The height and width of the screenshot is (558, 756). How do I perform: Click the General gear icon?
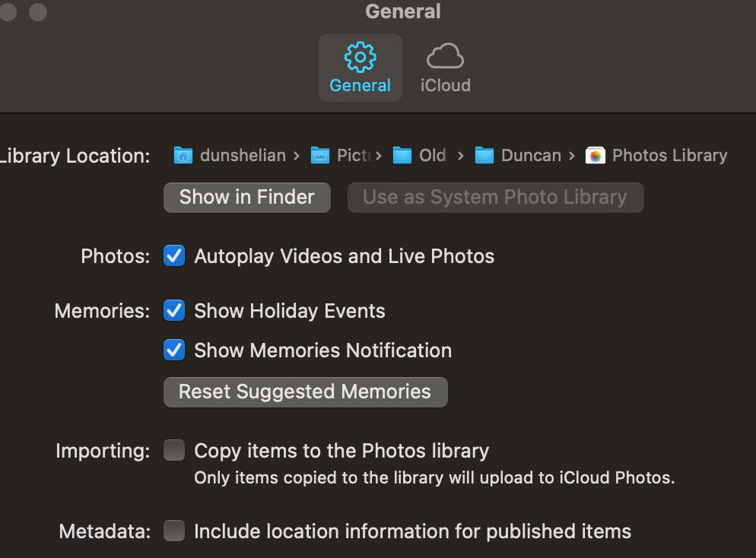coord(361,57)
